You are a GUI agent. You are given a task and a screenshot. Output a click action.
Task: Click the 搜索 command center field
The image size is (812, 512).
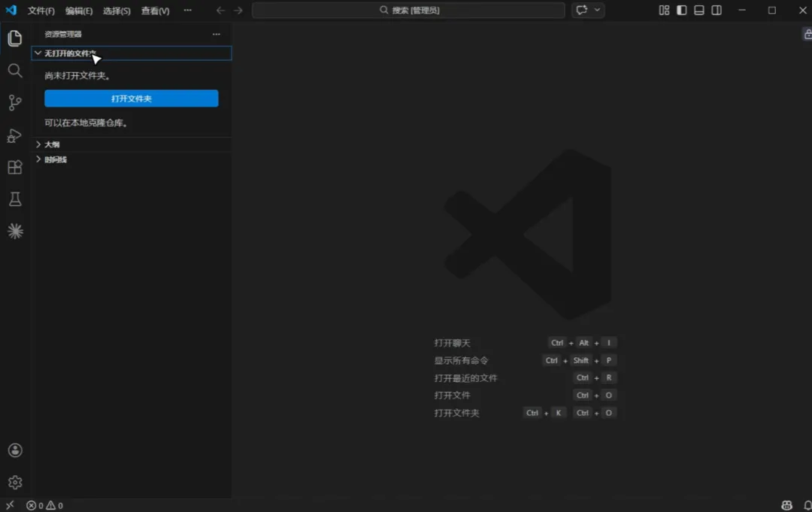(x=408, y=11)
